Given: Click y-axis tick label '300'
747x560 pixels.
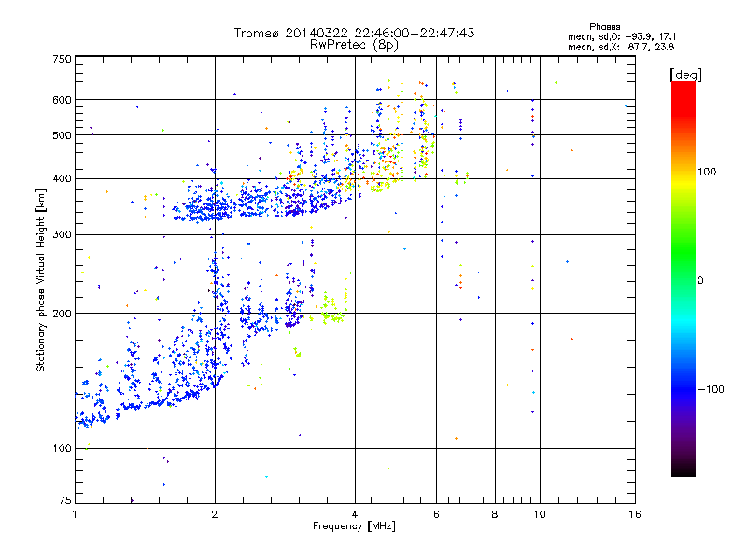Looking at the screenshot, I should click(63, 235).
